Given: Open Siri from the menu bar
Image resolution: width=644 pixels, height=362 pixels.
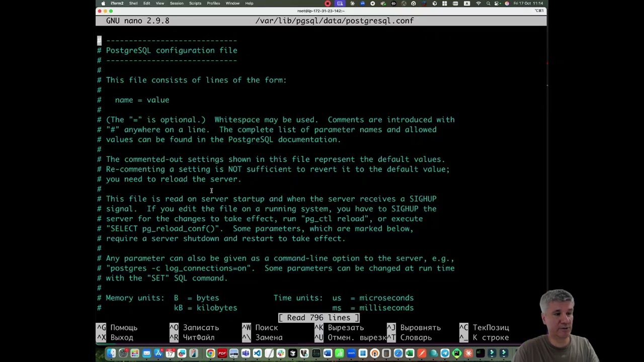Looking at the screenshot, I should click(x=507, y=3).
